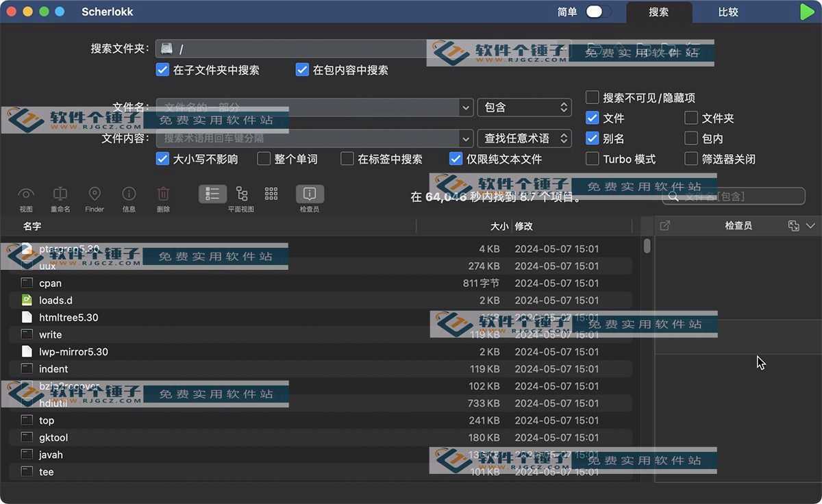This screenshot has width=822, height=504.
Task: Uncheck the 文件 (files) checkbox
Action: pos(593,118)
